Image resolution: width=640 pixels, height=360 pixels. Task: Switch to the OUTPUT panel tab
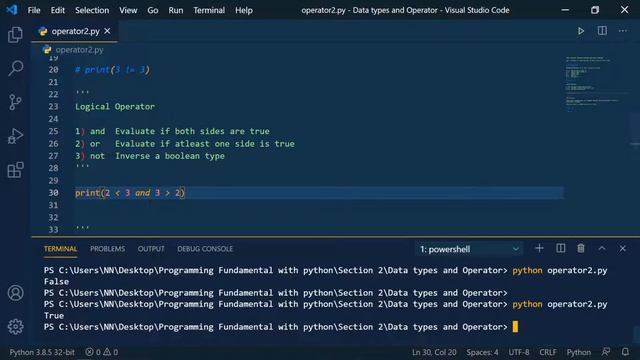coord(151,249)
